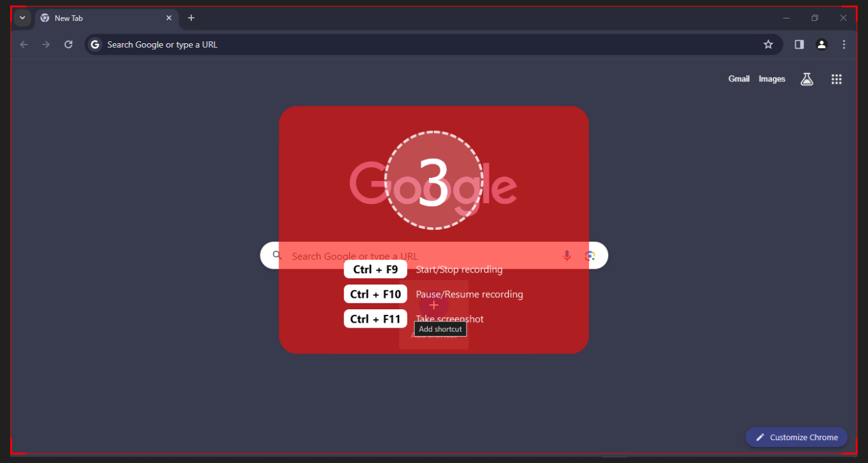Open the three-dot Chrome menu
The image size is (868, 463).
[844, 44]
